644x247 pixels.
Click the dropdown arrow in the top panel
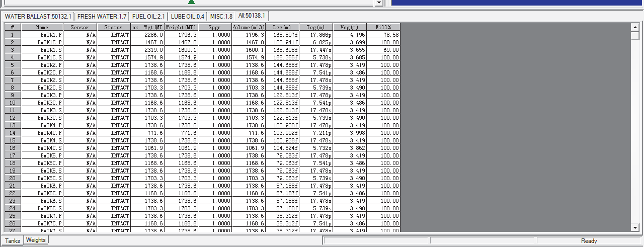click(x=379, y=3)
